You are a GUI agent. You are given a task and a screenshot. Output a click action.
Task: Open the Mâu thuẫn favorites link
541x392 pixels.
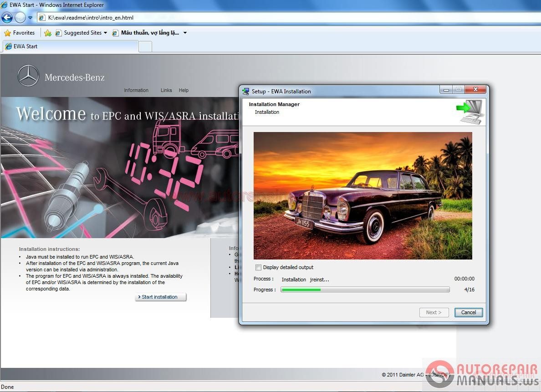coord(146,33)
